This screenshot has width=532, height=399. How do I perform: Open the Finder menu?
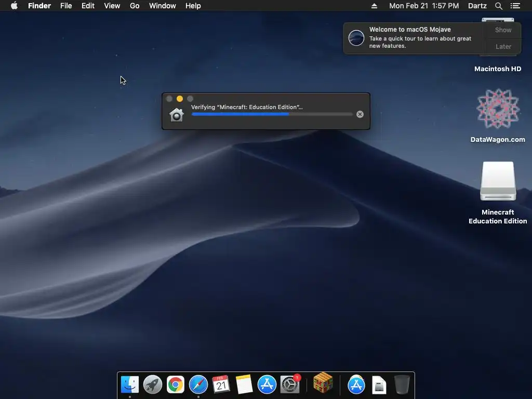(x=39, y=6)
